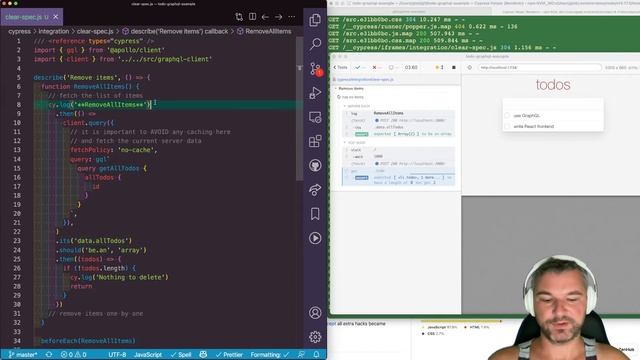Open the spec file path link in Cypress

pyautogui.click(x=365, y=80)
